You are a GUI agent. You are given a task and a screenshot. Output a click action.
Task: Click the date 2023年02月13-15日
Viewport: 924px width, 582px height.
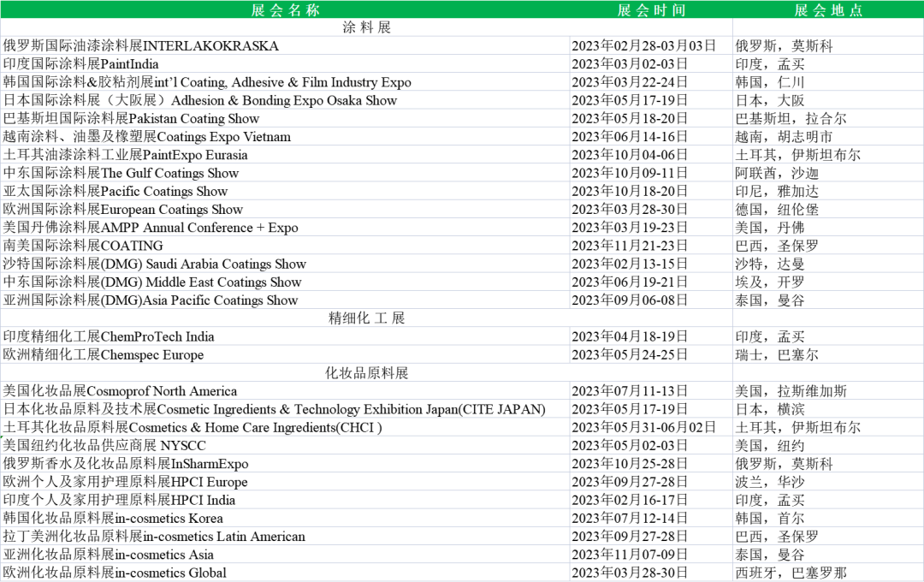tap(630, 264)
